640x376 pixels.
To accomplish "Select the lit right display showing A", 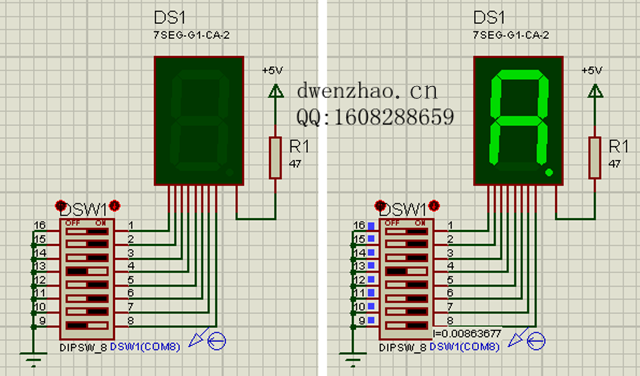I will click(x=518, y=121).
